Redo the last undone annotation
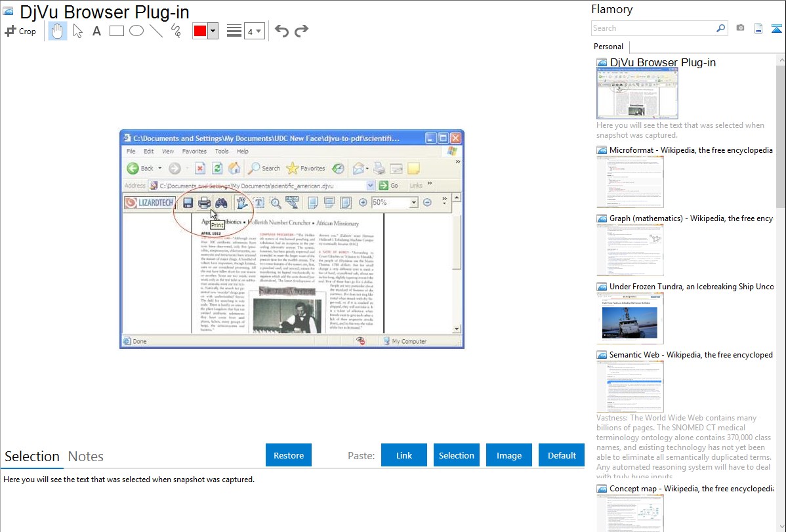Image resolution: width=786 pixels, height=532 pixels. [301, 31]
